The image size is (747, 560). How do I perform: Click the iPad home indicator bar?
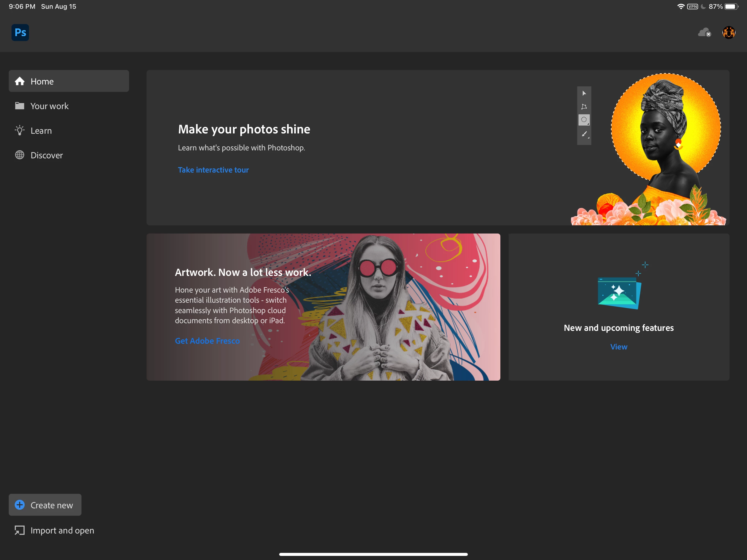[x=373, y=554]
